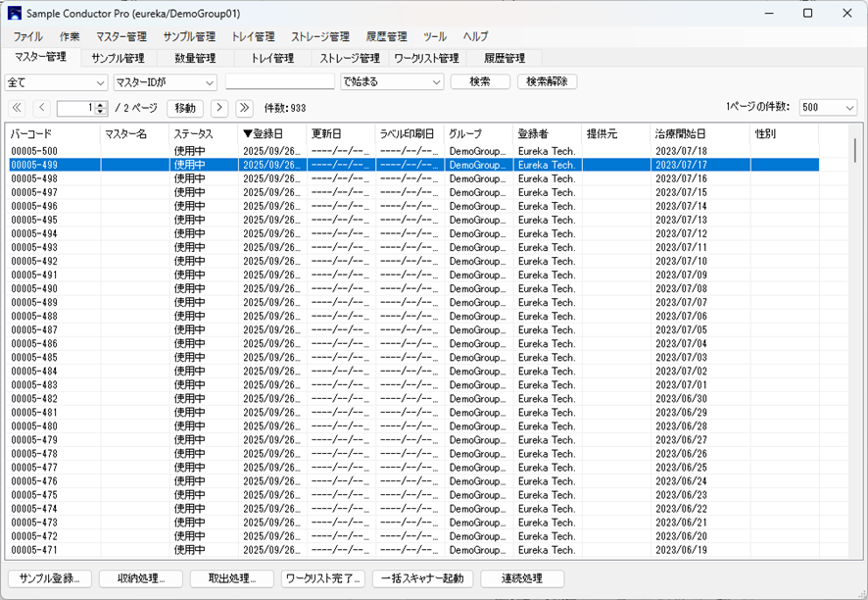Click the 検索 button
868x600 pixels.
tap(480, 82)
